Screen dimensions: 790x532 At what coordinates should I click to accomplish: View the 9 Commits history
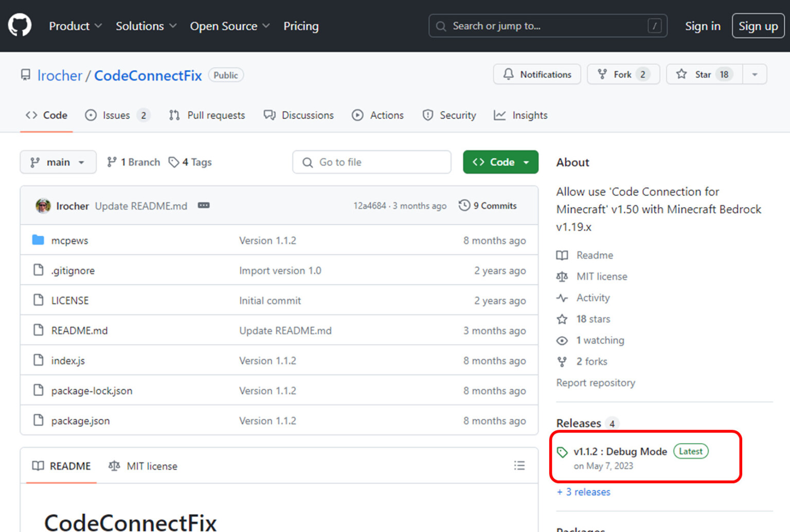coord(488,206)
